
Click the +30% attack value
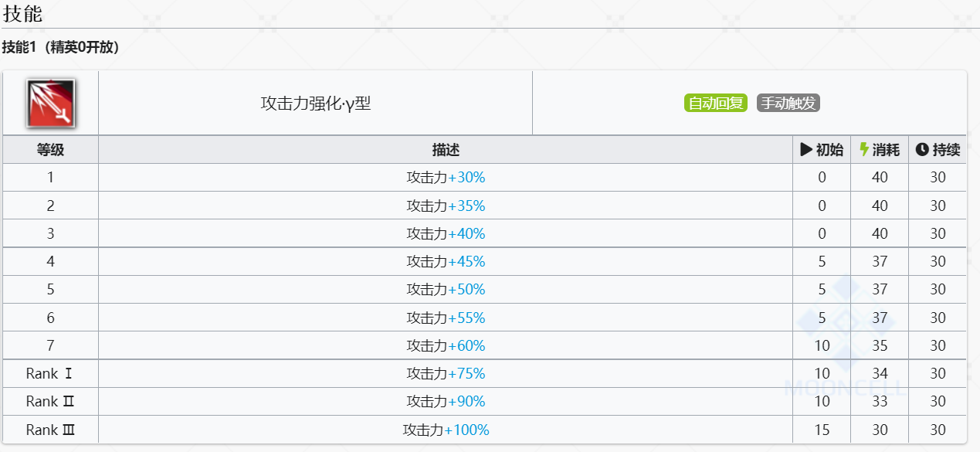pos(466,177)
